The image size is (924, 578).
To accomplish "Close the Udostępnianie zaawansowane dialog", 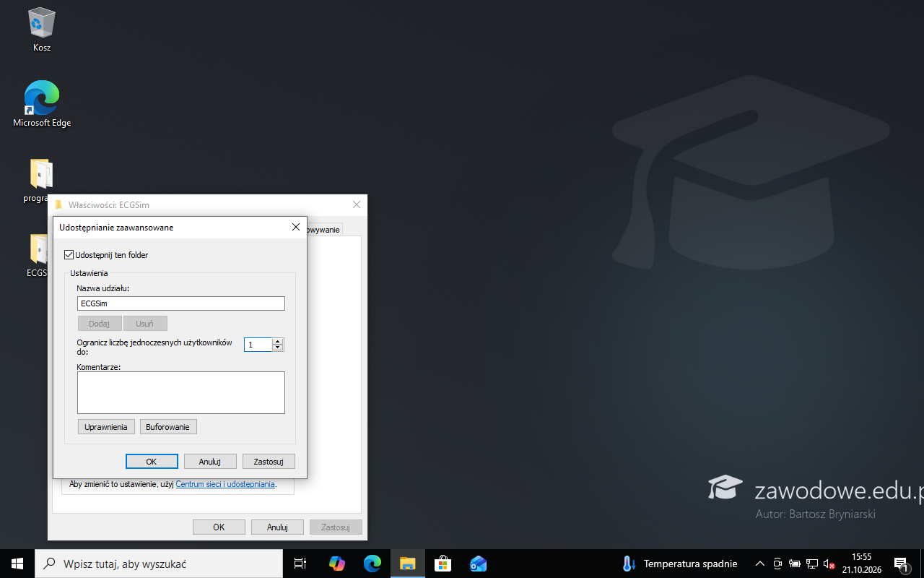I will [295, 227].
